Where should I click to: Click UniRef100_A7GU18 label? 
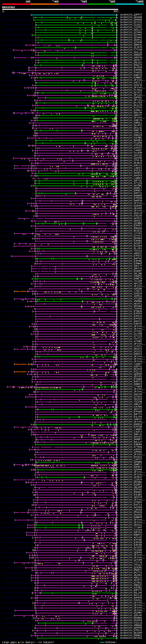tap(131, 146)
